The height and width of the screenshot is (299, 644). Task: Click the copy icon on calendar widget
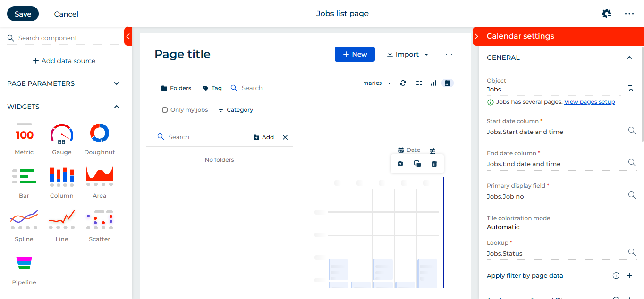pos(417,164)
